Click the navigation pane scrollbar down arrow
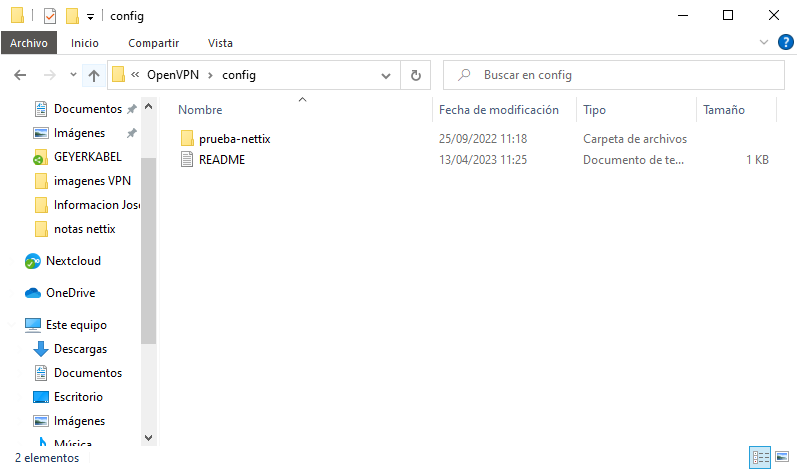Screen dimensions: 798x470 149,437
